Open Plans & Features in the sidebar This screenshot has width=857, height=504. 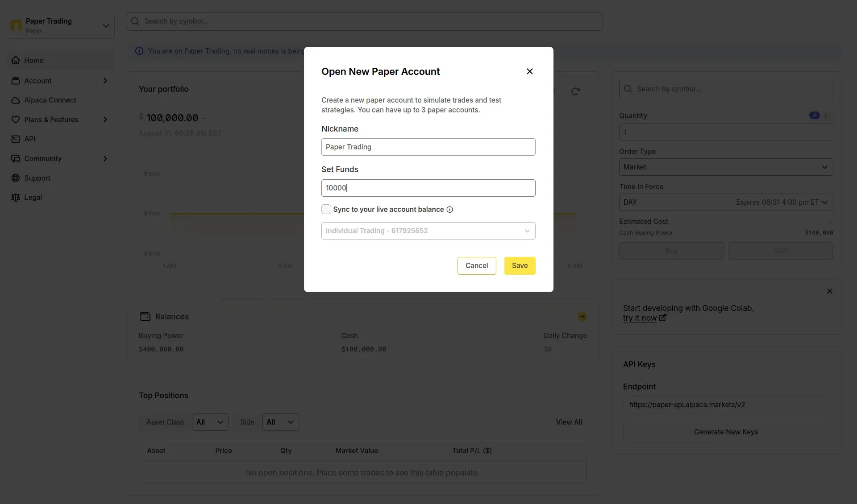60,120
